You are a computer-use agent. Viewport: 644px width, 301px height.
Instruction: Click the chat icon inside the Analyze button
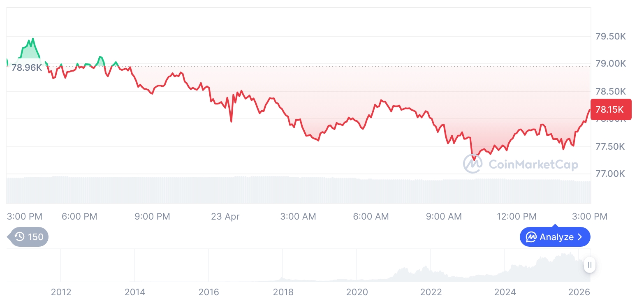tap(531, 237)
